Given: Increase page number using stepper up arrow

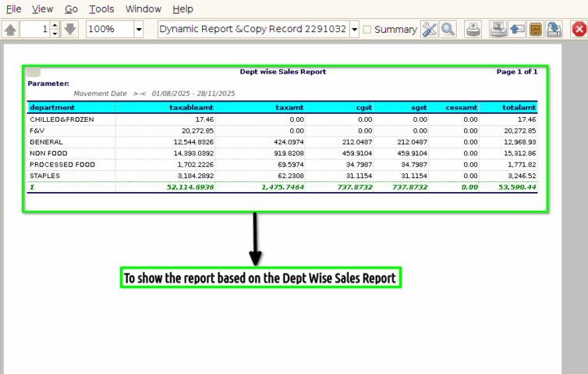Looking at the screenshot, I should click(55, 25).
